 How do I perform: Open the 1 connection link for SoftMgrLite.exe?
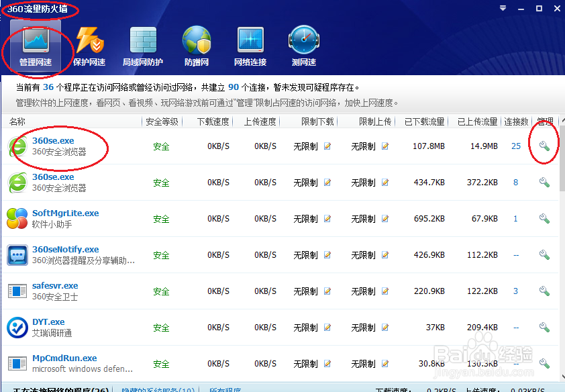point(515,218)
